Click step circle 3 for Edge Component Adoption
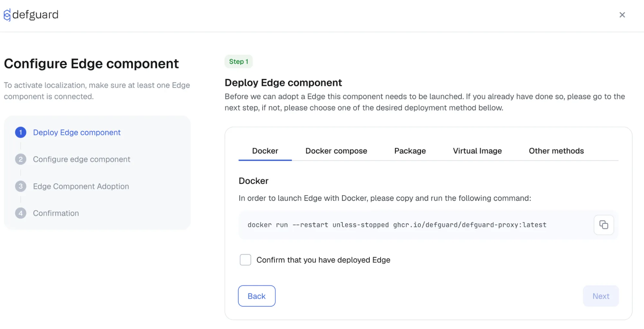Viewport: 644px width, 329px height. (20, 186)
